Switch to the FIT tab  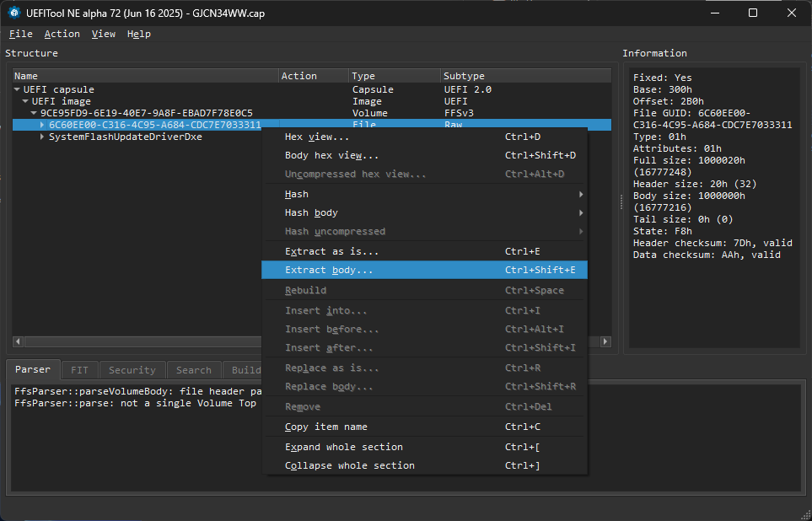pos(79,370)
